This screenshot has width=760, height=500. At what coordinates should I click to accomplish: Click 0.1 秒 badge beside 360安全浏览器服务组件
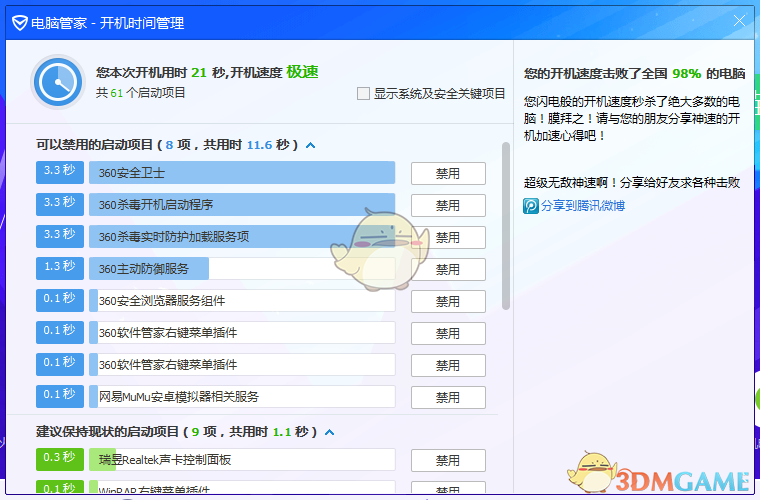point(60,300)
